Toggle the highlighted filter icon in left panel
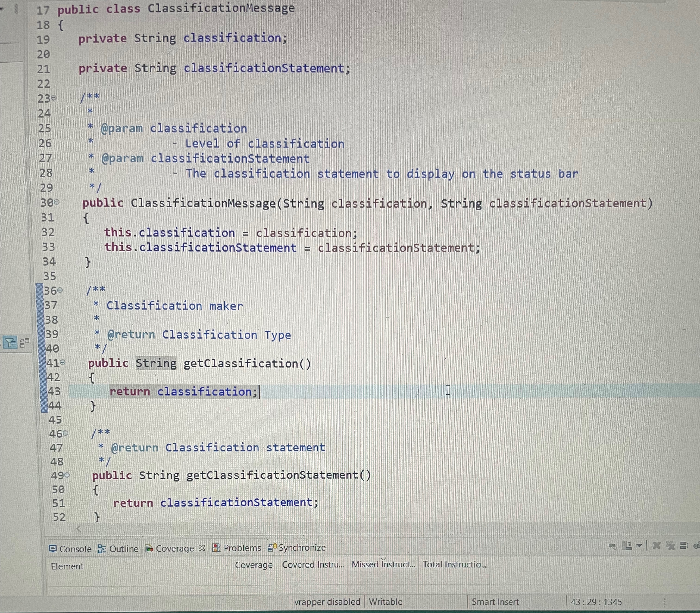This screenshot has width=700, height=613. (x=10, y=342)
